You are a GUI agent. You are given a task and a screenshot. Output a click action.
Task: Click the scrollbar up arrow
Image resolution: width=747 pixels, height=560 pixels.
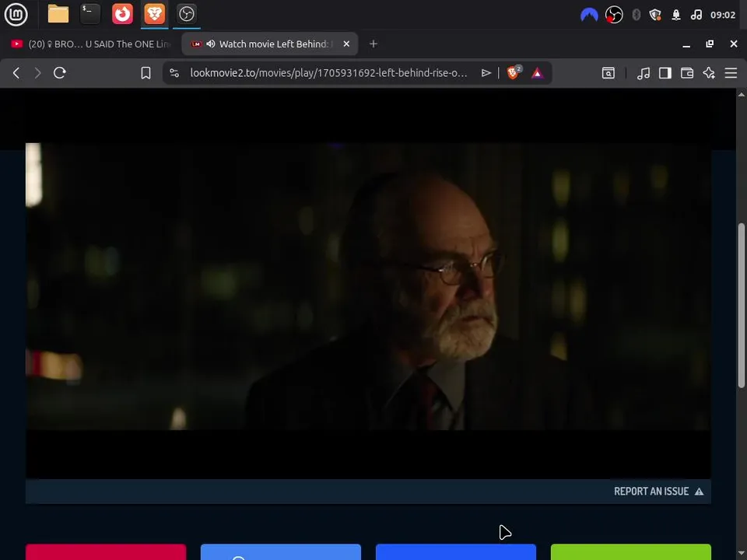(742, 94)
